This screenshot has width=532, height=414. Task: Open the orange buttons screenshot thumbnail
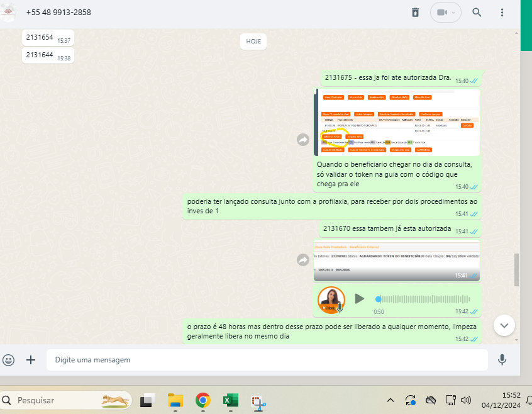tap(397, 123)
